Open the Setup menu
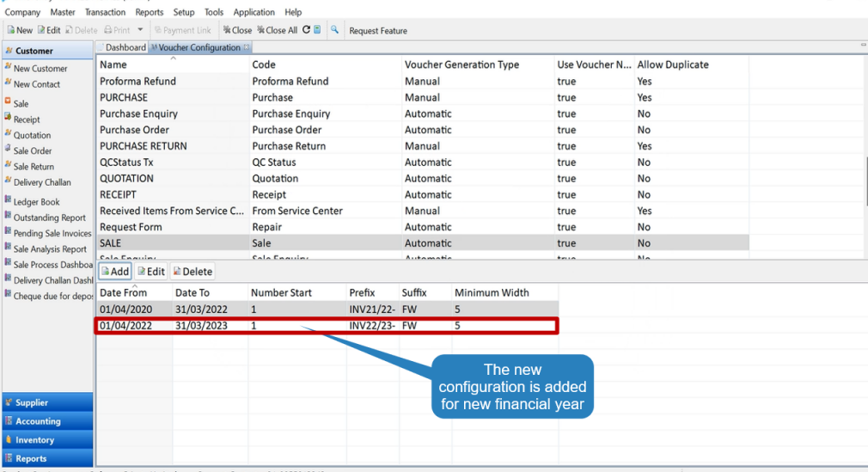The height and width of the screenshot is (472, 868). (x=184, y=12)
